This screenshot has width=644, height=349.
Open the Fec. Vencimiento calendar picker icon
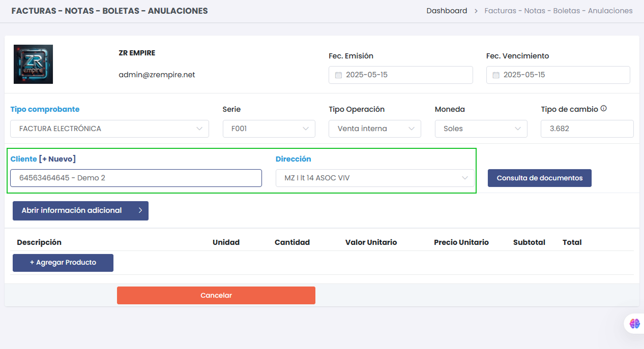click(496, 75)
